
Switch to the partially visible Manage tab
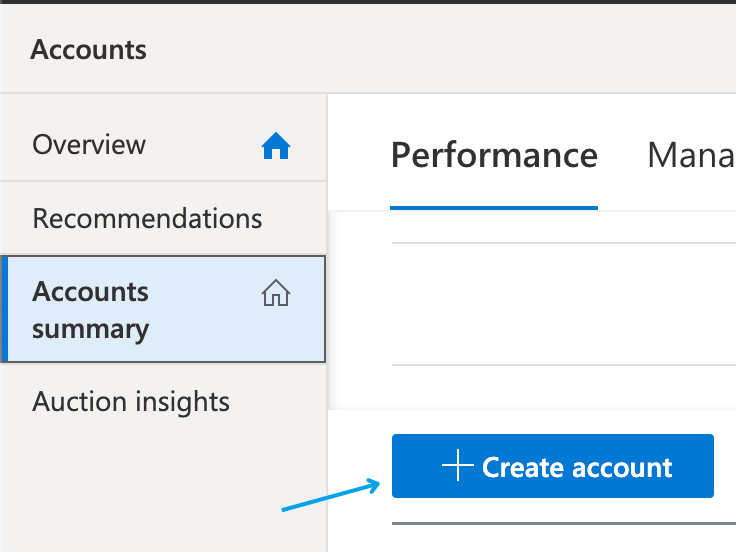coord(691,155)
